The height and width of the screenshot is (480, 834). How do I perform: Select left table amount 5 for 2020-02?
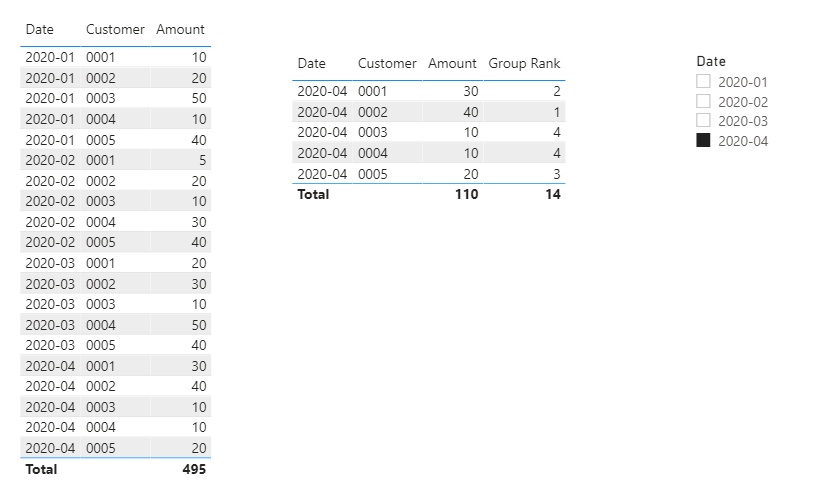203,160
